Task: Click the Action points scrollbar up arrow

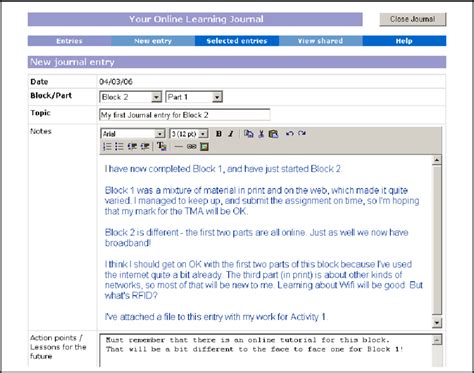Action: click(x=437, y=340)
